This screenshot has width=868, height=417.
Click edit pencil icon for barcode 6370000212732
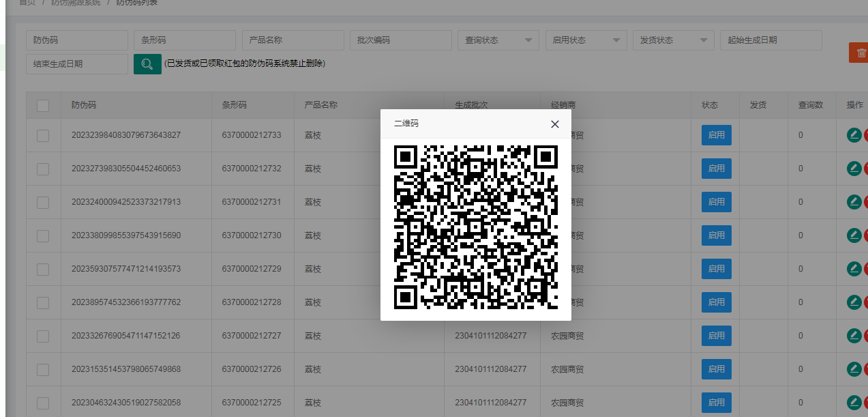click(853, 169)
